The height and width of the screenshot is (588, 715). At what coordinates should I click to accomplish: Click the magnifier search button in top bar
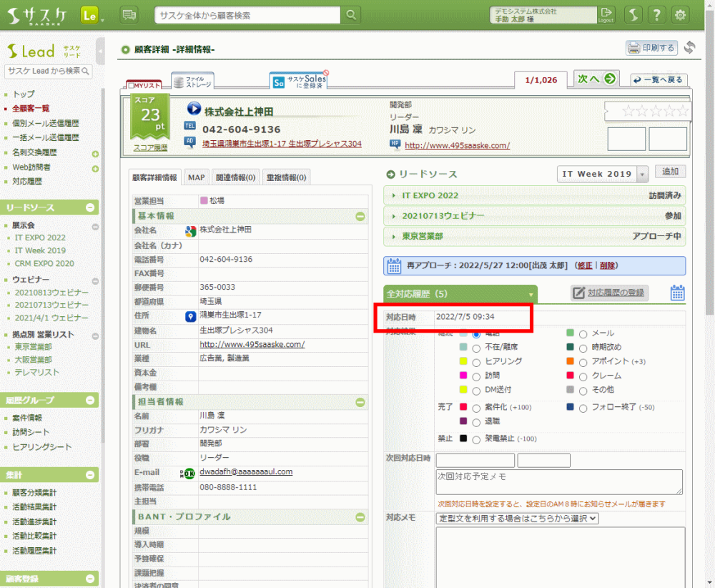pyautogui.click(x=350, y=15)
